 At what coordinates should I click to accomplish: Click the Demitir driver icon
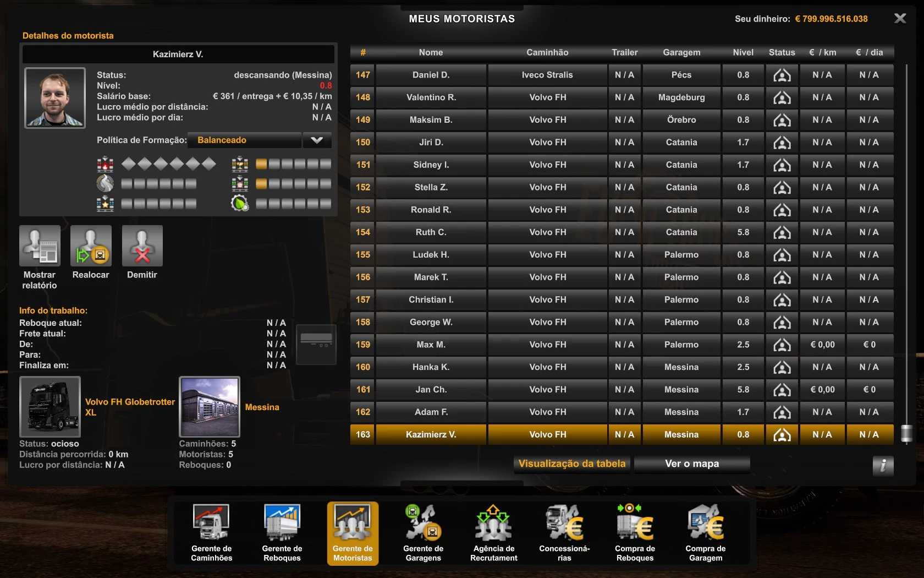pos(142,246)
